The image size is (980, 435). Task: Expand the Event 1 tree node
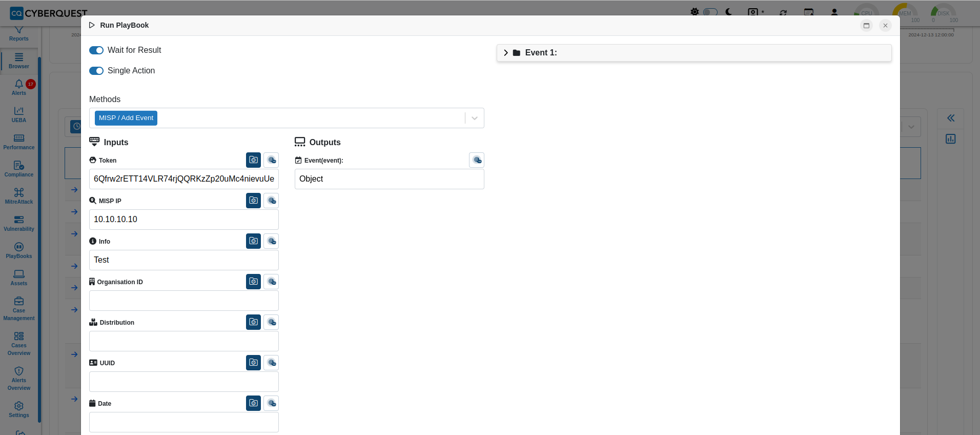506,53
